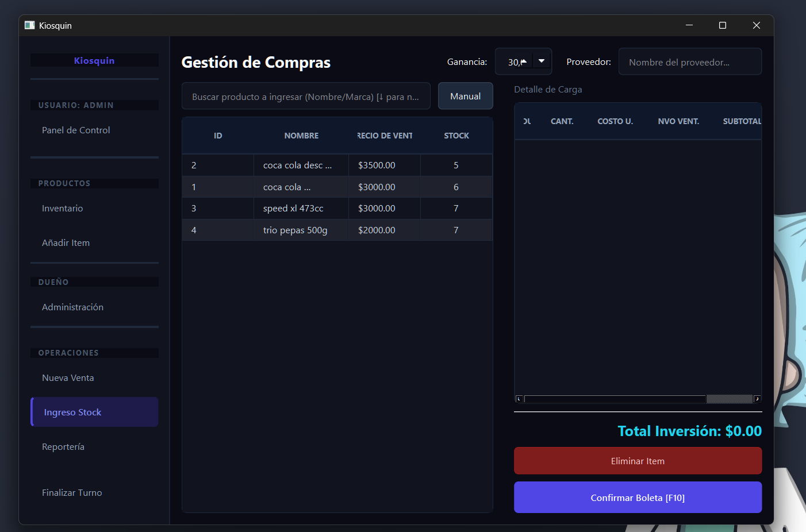Open the Ganancia percentage dropdown

point(540,60)
